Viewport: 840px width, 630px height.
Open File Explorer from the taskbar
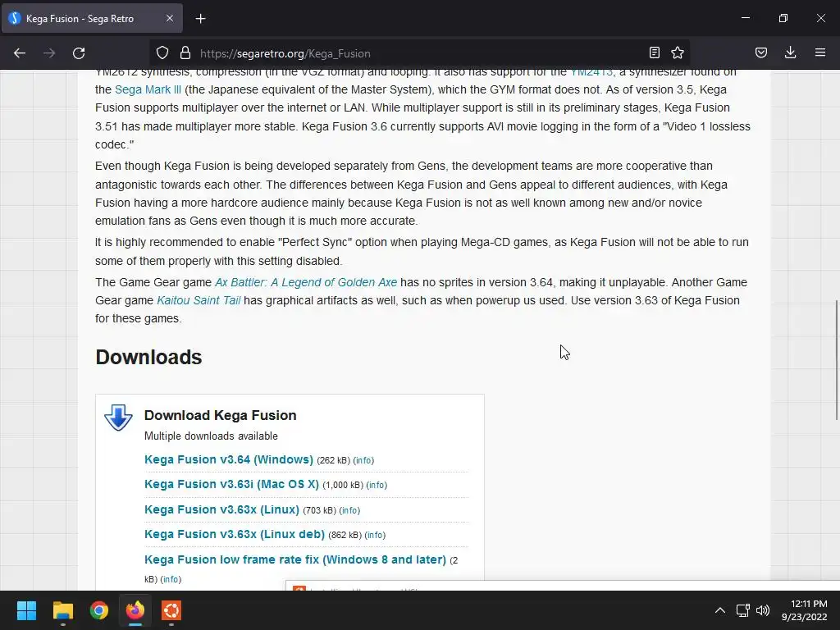62,610
